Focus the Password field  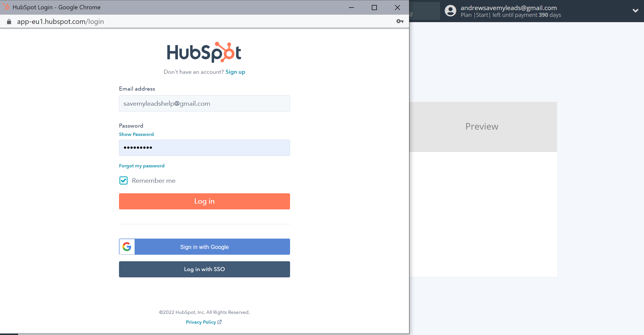coord(205,148)
